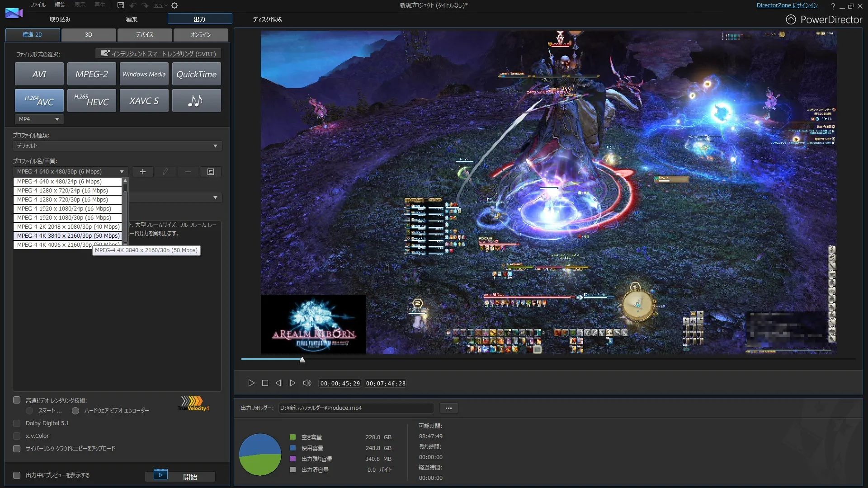Click the Intelligent SVRT button
This screenshot has height=488, width=868.
[158, 54]
